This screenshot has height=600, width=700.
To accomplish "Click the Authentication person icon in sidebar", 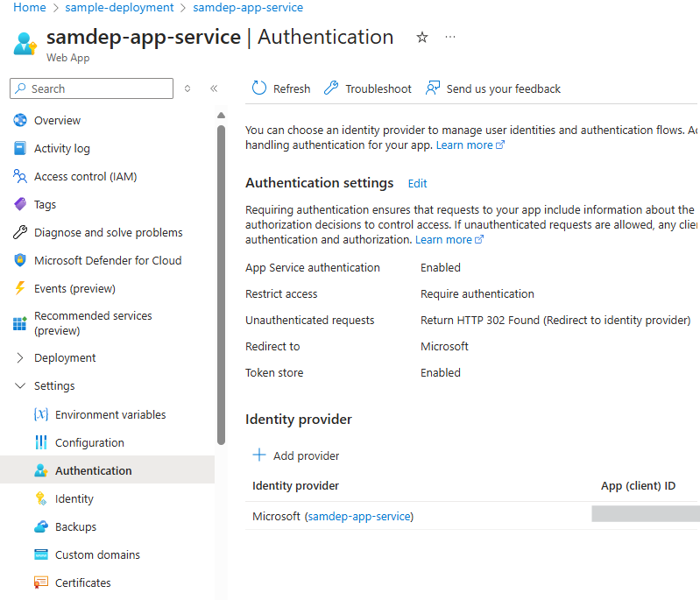I will pos(41,470).
